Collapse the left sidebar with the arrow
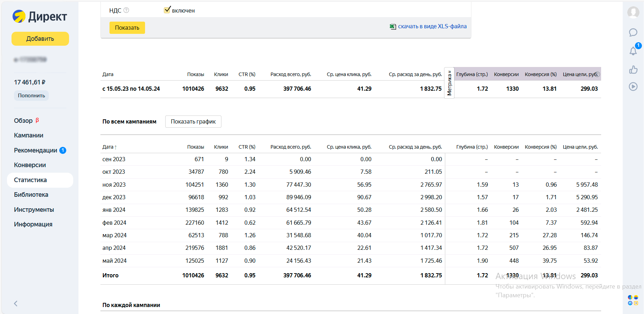Screen dimensions: 644x314 coord(16,304)
